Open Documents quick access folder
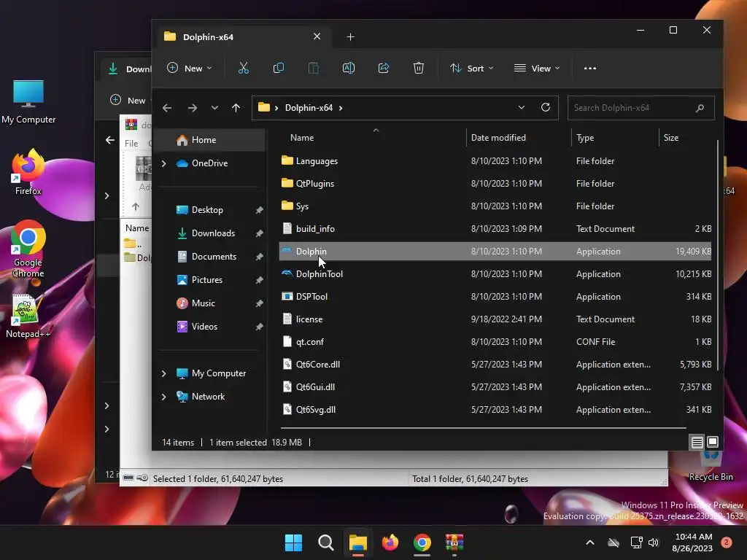Viewport: 747px width, 560px height. coord(212,257)
